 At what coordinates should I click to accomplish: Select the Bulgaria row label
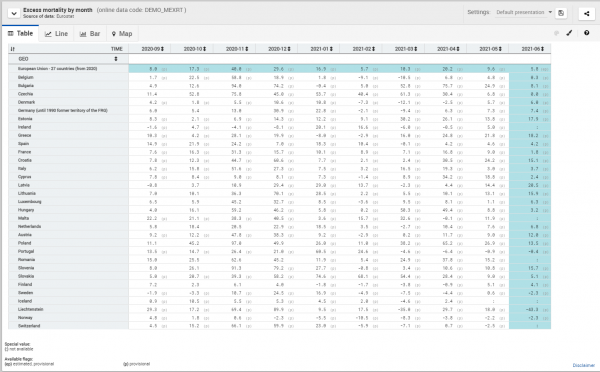26,86
